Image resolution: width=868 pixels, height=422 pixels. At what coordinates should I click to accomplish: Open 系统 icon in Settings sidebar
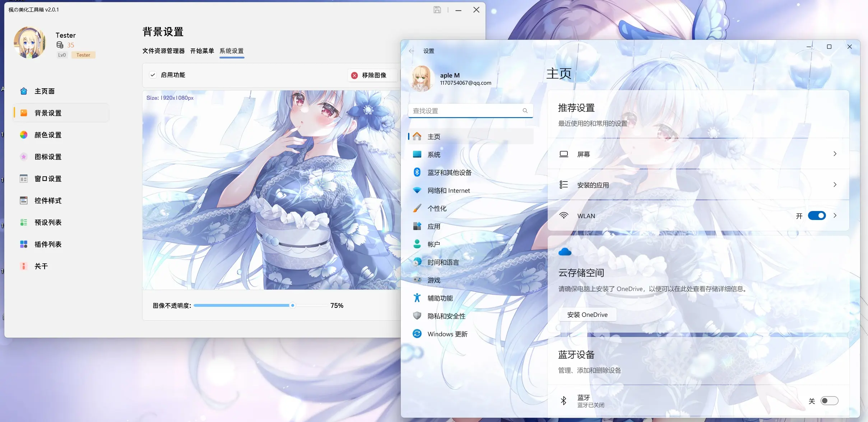pyautogui.click(x=417, y=155)
